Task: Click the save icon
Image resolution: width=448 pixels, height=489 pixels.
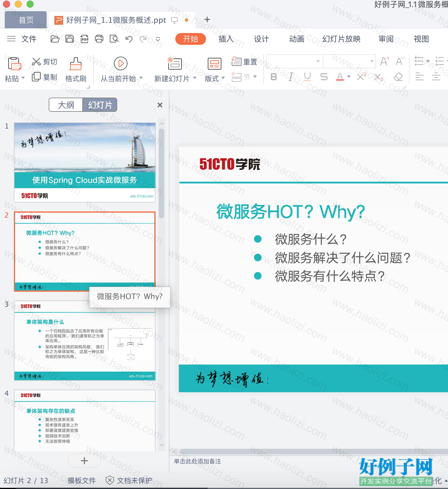Action: pyautogui.click(x=70, y=39)
